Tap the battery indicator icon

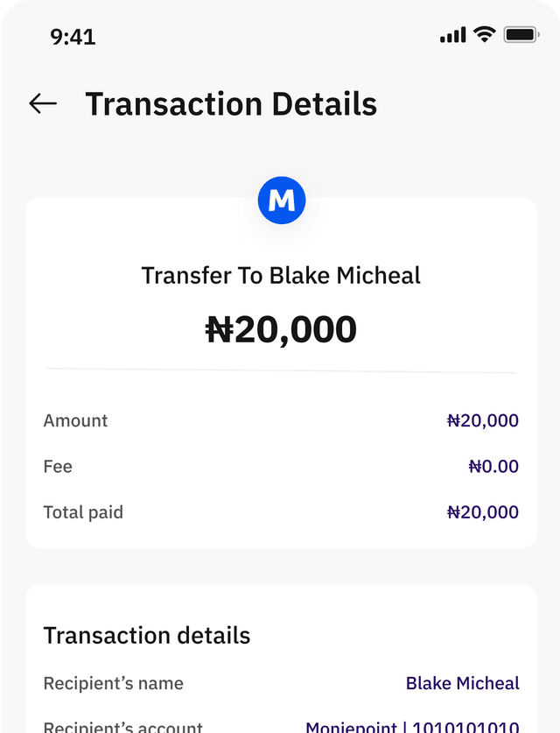click(521, 35)
